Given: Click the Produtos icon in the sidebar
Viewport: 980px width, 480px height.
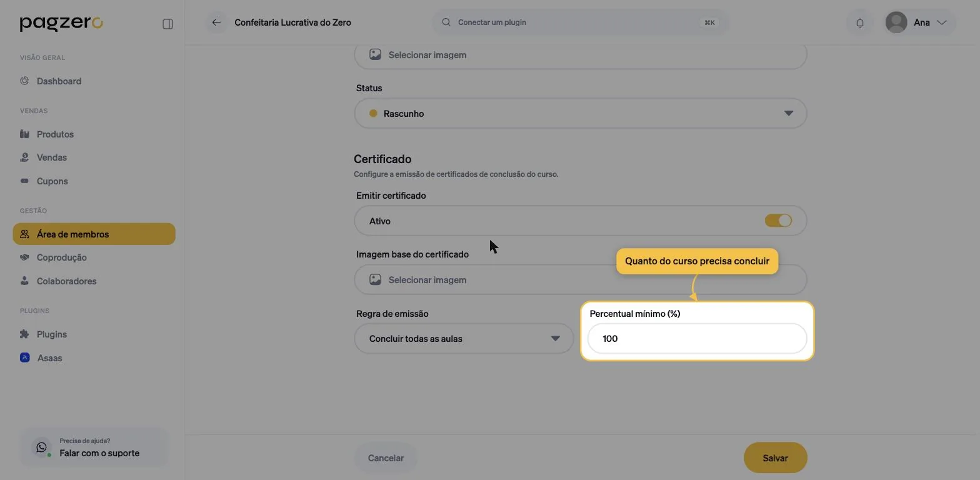Looking at the screenshot, I should pos(24,134).
